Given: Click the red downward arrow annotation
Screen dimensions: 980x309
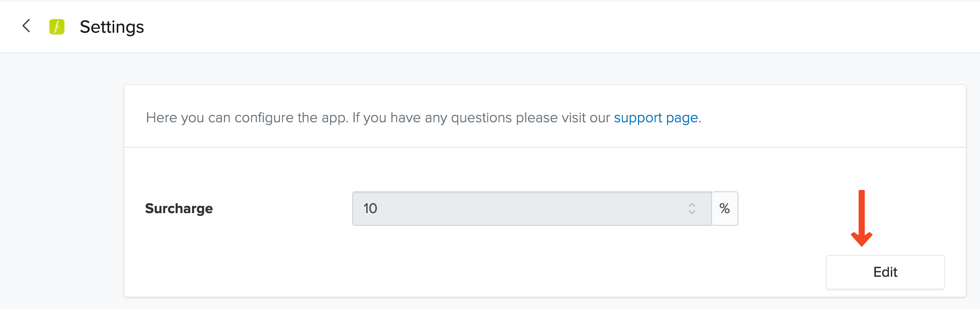Looking at the screenshot, I should (x=862, y=218).
